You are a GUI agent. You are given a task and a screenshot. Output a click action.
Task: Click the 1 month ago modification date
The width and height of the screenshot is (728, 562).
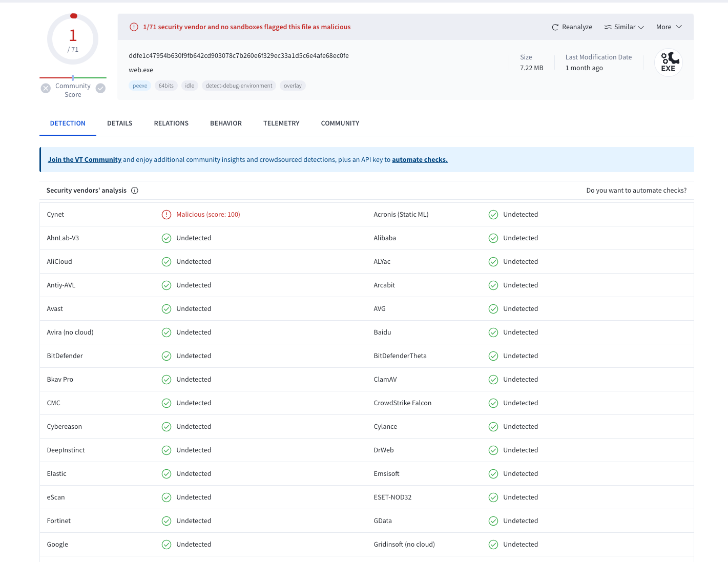pyautogui.click(x=584, y=68)
